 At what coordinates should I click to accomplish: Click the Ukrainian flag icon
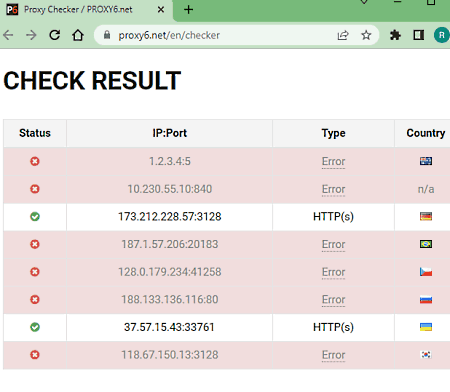pyautogui.click(x=426, y=327)
